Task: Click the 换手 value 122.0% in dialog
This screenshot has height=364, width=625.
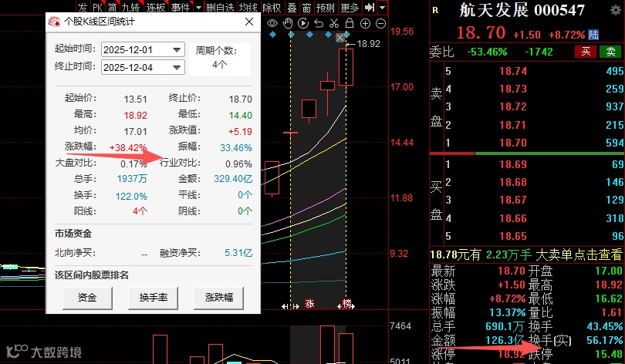Action: pos(131,197)
